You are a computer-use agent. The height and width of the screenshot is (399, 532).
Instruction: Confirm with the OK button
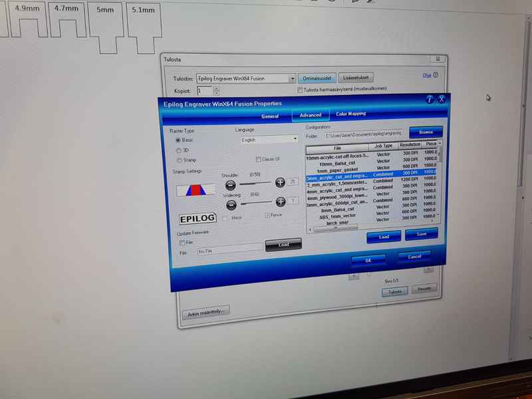pos(368,261)
